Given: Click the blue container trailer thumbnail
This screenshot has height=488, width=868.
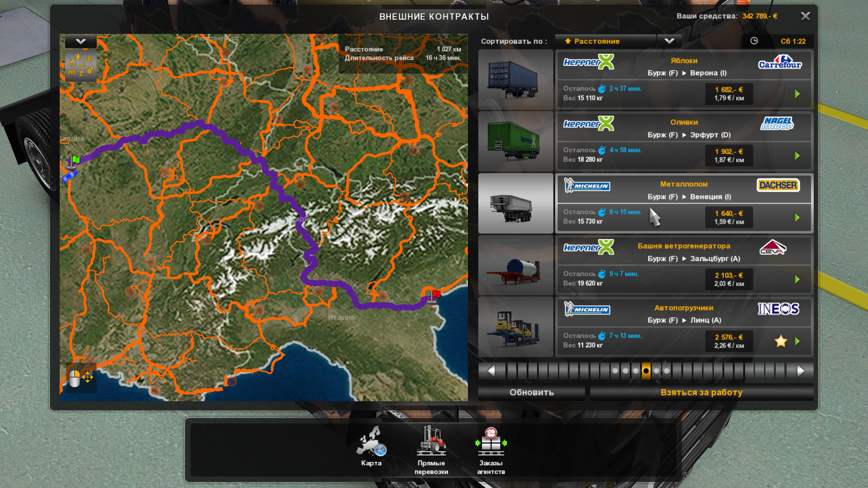Looking at the screenshot, I should click(x=516, y=80).
